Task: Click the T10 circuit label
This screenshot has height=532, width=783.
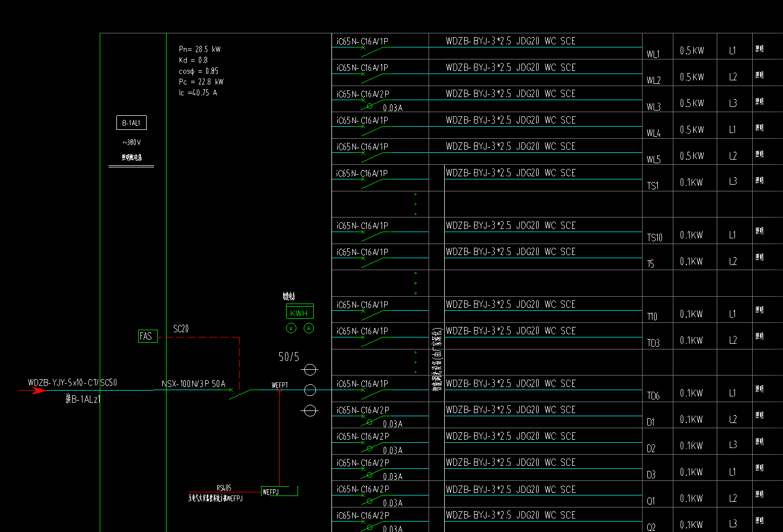Action: (x=652, y=317)
